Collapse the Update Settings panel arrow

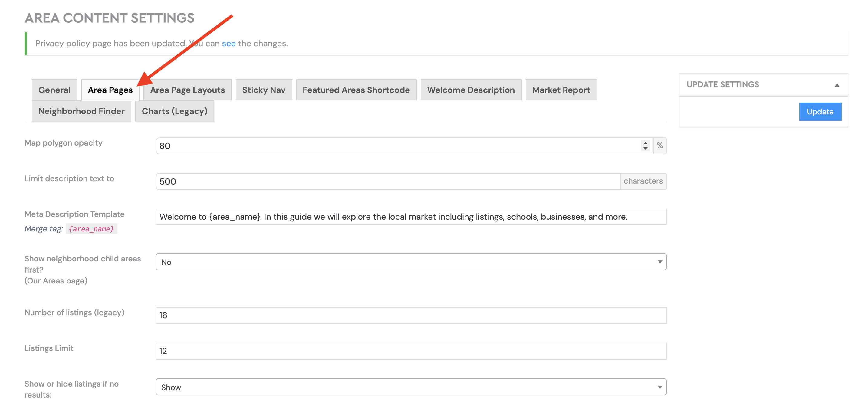click(837, 85)
